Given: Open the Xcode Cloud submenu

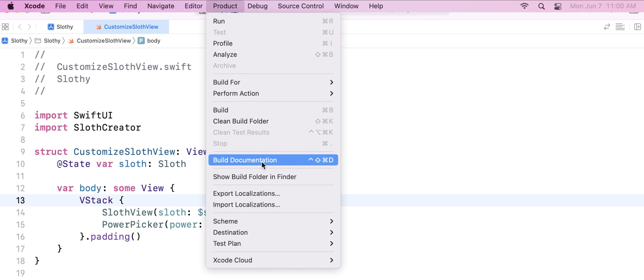Looking at the screenshot, I should pos(233,260).
